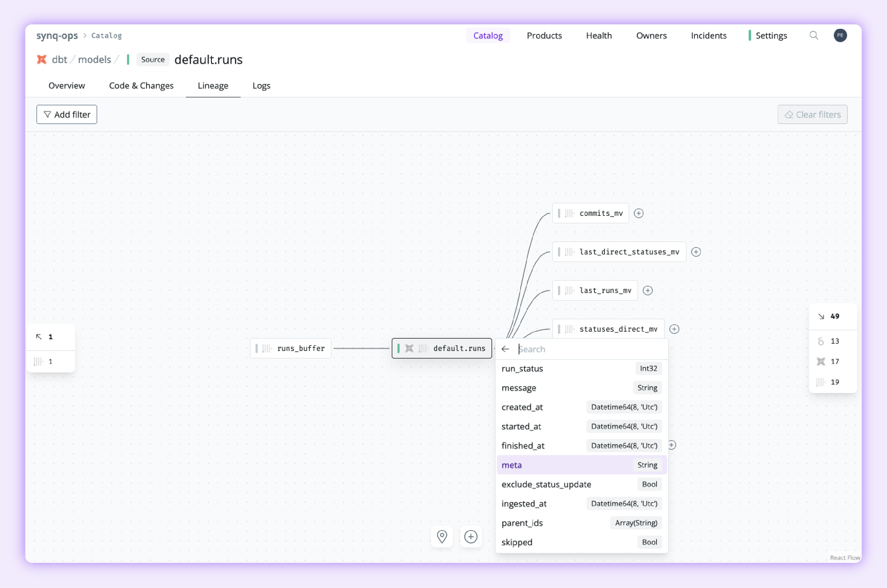Click the dbt icon row showing 17
This screenshot has height=588, width=887.
[828, 361]
